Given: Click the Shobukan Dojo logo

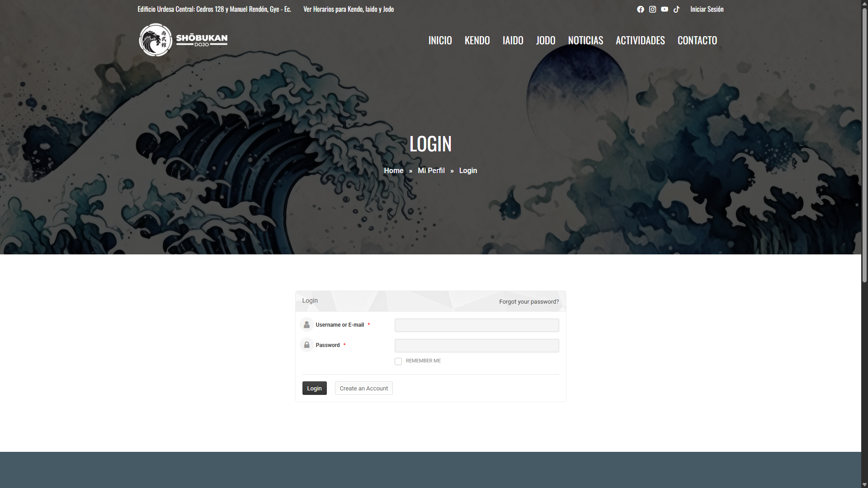Looking at the screenshot, I should pyautogui.click(x=183, y=40).
